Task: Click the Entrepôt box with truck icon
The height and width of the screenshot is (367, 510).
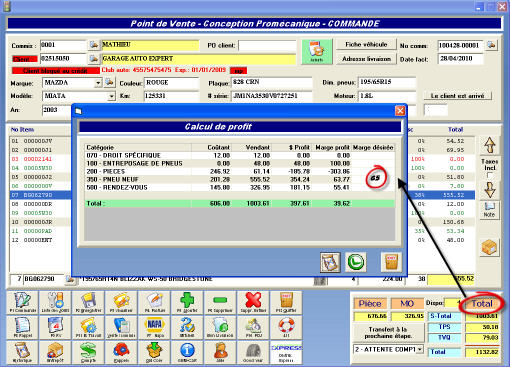Action: tap(55, 352)
